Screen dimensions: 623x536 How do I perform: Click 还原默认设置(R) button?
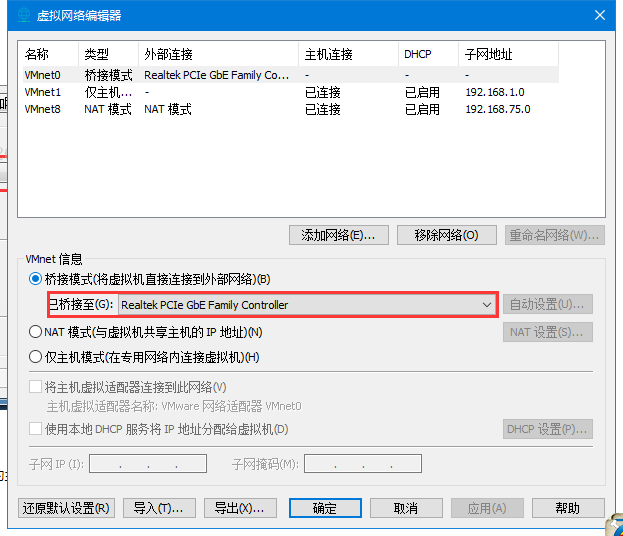coord(66,508)
